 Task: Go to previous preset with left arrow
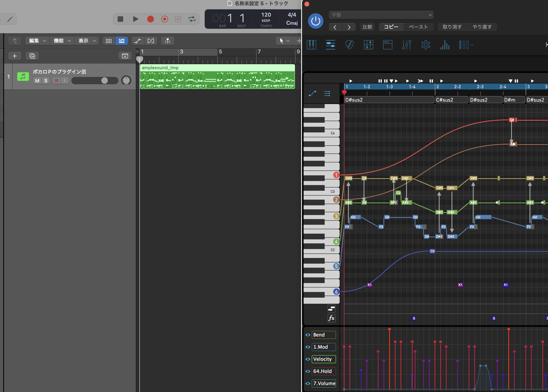point(335,27)
